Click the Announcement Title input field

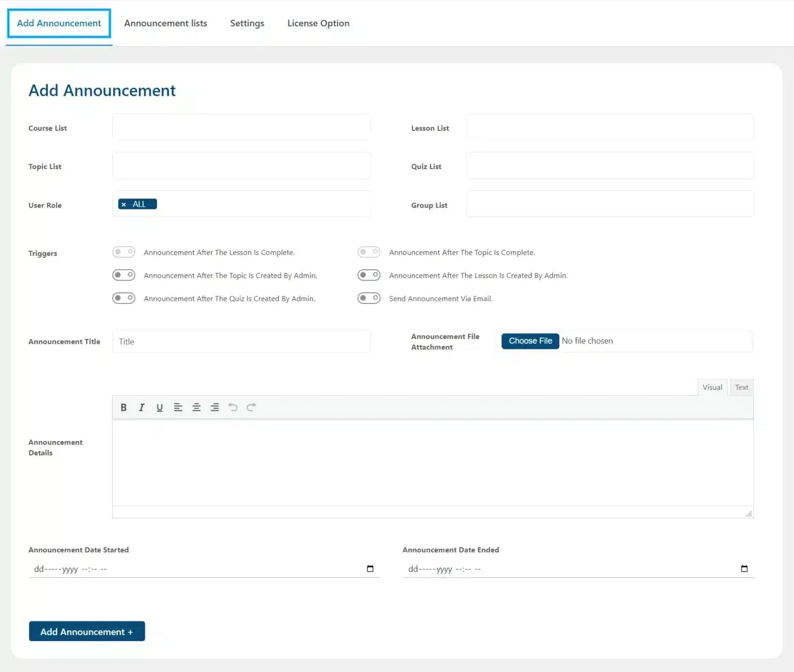click(241, 341)
